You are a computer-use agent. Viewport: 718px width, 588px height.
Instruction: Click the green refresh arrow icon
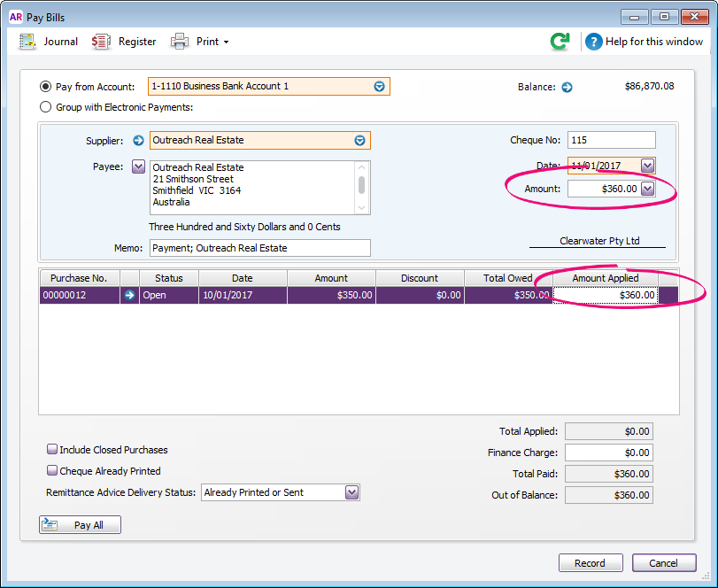pos(560,42)
